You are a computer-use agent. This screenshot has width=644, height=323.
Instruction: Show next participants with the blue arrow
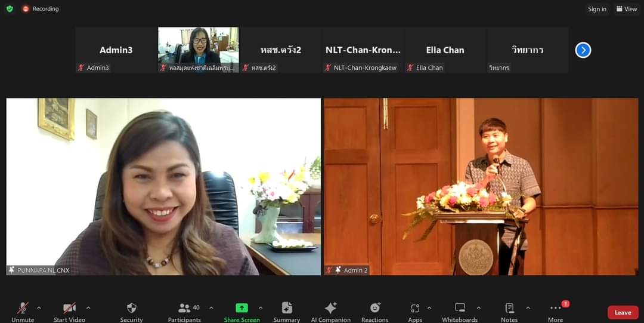tap(583, 50)
